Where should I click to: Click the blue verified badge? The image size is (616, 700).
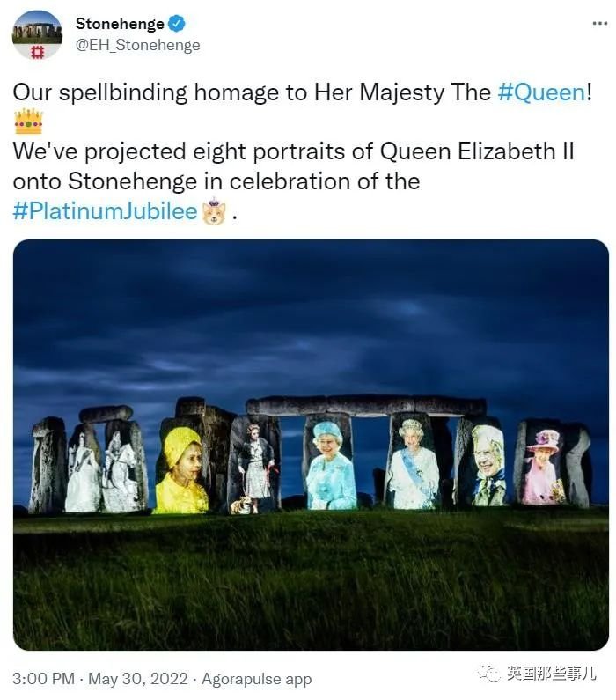(177, 24)
